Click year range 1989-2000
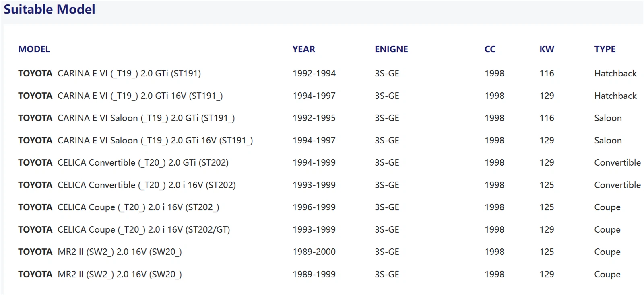The width and height of the screenshot is (644, 295). click(314, 252)
